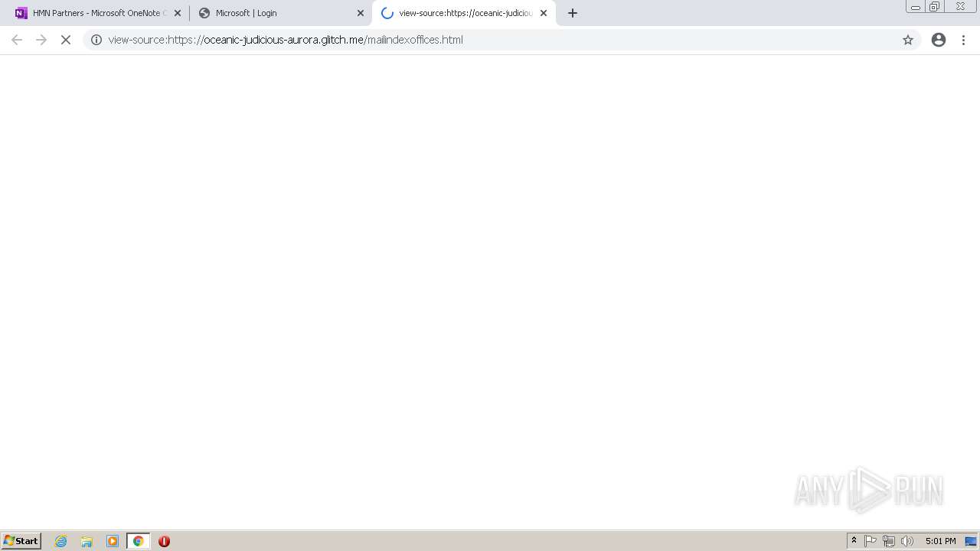Image resolution: width=980 pixels, height=551 pixels.
Task: Open the Windows Start menu
Action: (21, 541)
